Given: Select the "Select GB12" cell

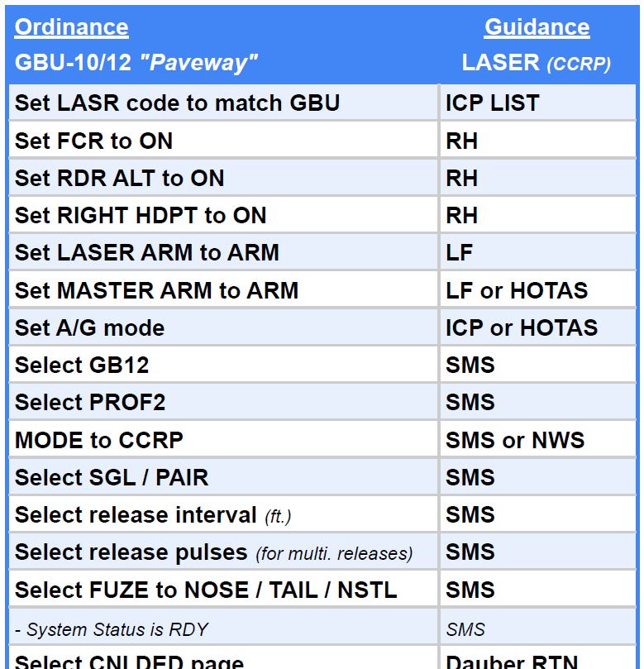Looking at the screenshot, I should 82,366.
